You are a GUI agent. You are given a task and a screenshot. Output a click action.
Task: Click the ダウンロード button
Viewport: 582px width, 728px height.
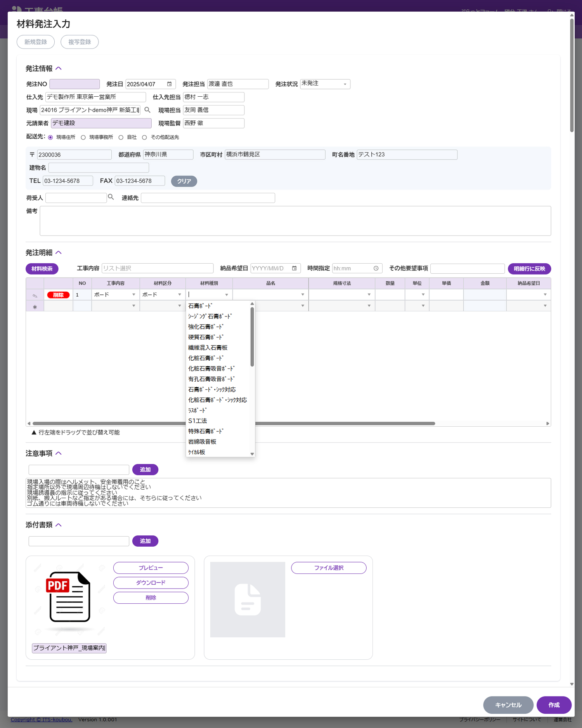tap(151, 583)
